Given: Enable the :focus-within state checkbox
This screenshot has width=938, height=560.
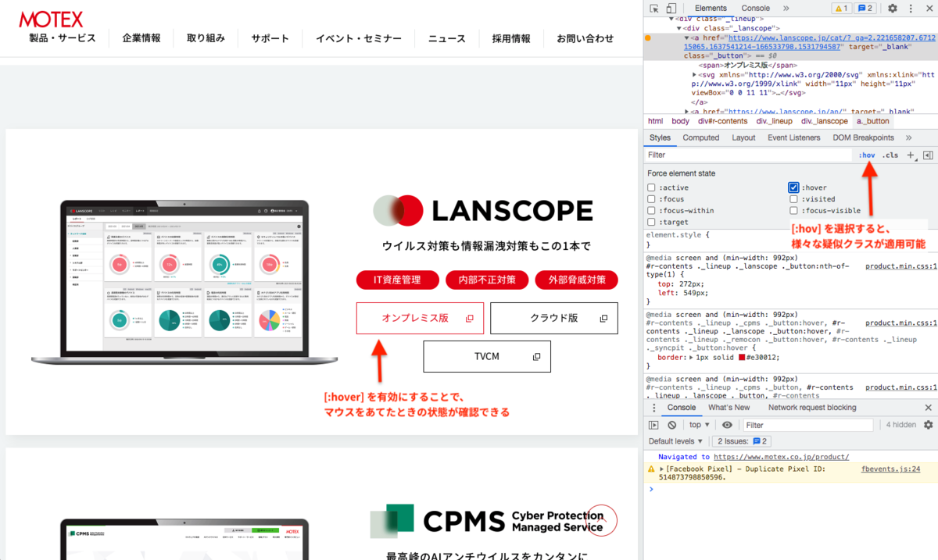Looking at the screenshot, I should (x=652, y=211).
